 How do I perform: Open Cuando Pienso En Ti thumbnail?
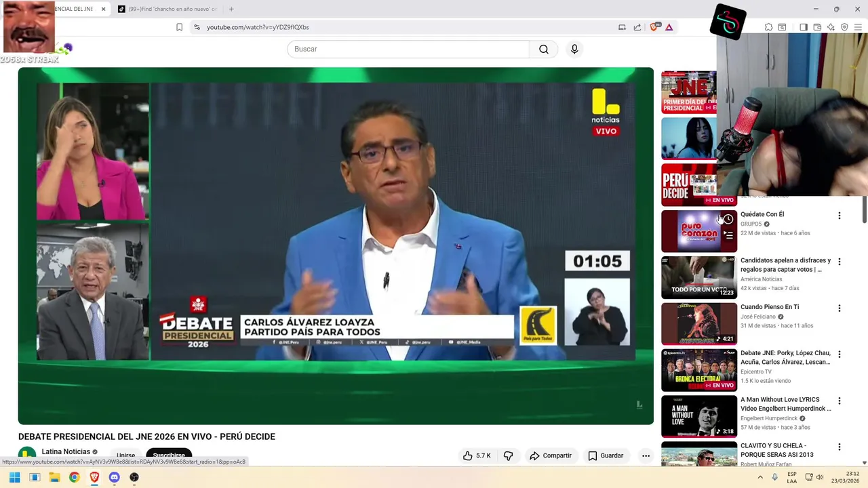click(699, 324)
